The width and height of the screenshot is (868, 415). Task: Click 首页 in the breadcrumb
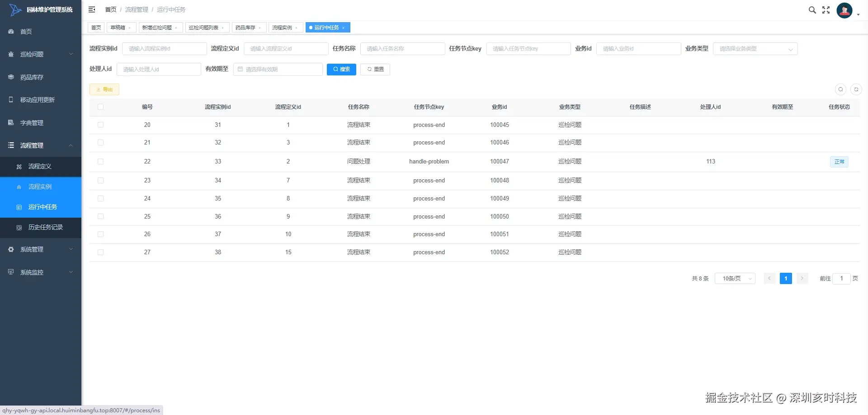coord(111,9)
